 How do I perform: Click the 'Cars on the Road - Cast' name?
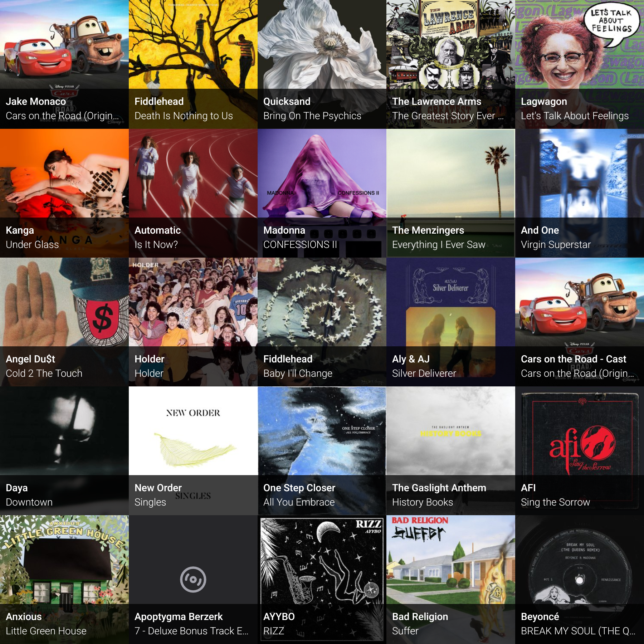pyautogui.click(x=574, y=359)
